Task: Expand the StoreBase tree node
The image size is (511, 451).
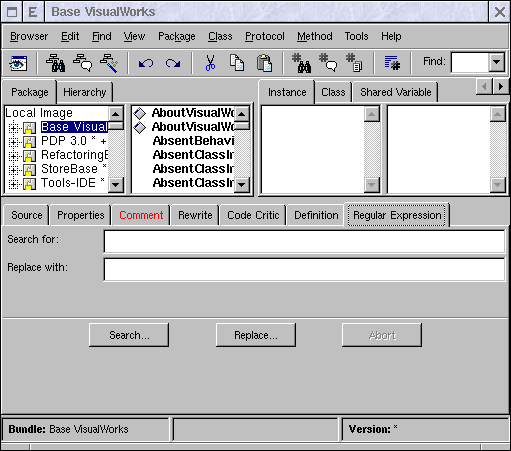Action: (x=13, y=170)
